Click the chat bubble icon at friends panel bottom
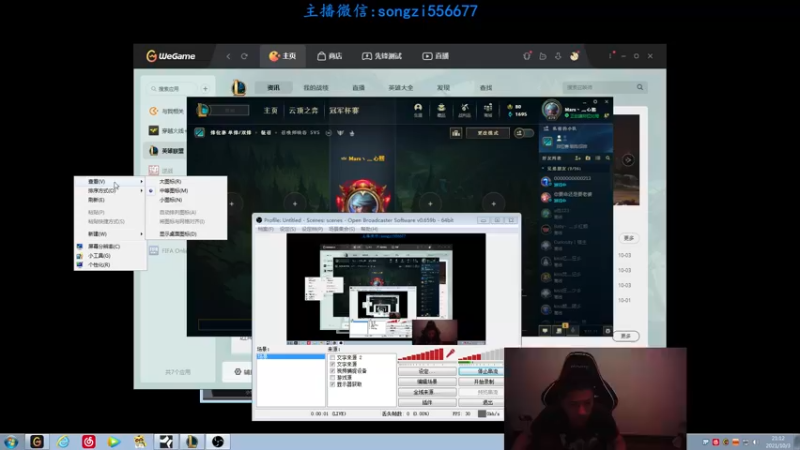This screenshot has height=450, width=800. tap(545, 331)
